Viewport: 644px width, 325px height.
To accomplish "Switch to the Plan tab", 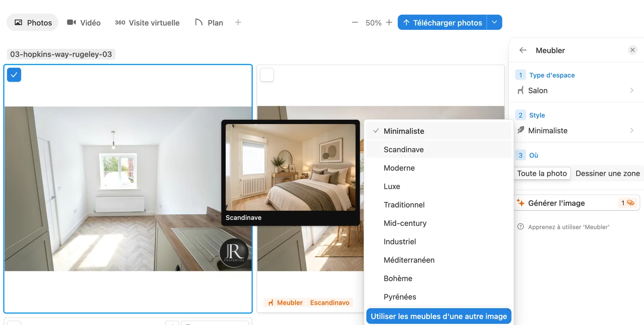I will (209, 23).
